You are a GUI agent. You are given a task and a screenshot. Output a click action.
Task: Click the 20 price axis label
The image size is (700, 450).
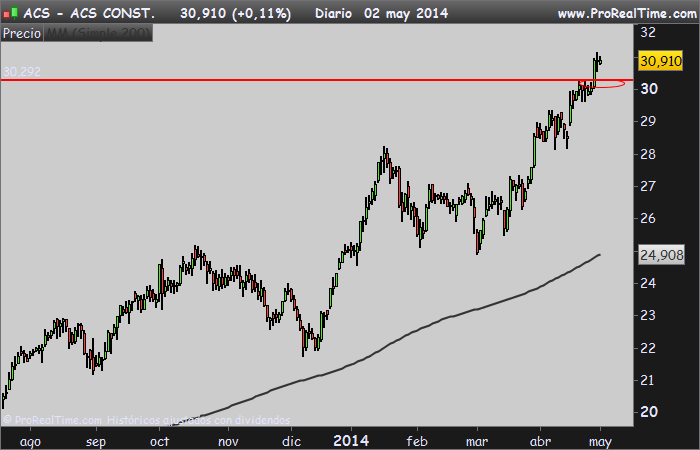pyautogui.click(x=649, y=411)
